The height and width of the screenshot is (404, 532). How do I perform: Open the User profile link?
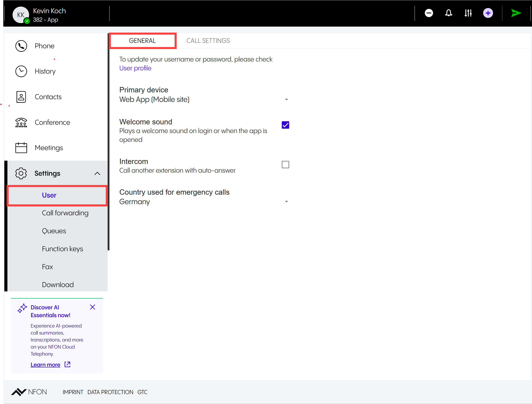135,68
